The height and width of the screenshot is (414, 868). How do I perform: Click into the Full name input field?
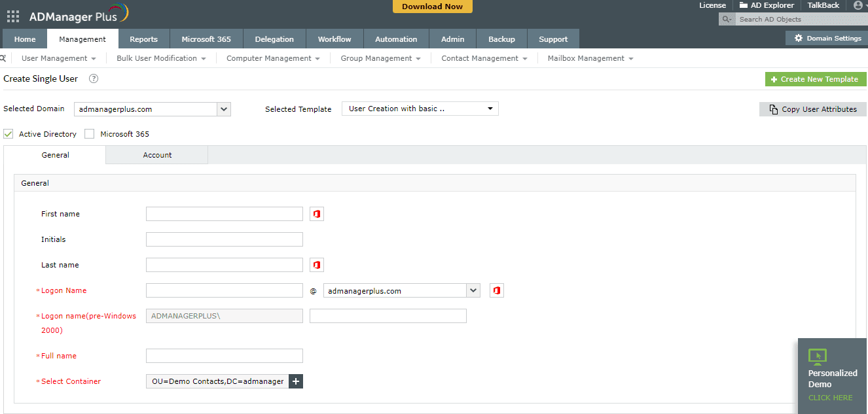tap(225, 356)
